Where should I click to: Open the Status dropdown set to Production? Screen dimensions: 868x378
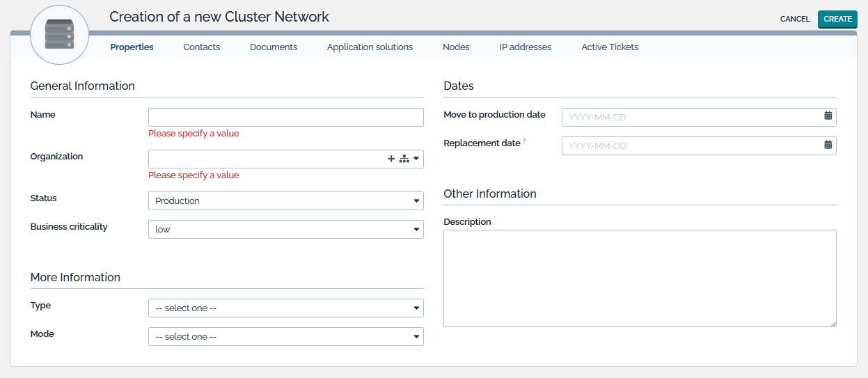point(285,200)
